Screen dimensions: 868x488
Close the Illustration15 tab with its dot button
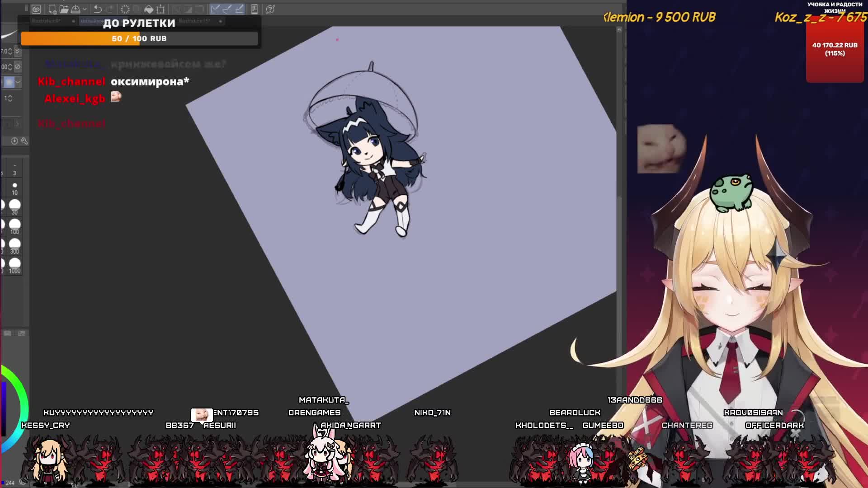[221, 21]
